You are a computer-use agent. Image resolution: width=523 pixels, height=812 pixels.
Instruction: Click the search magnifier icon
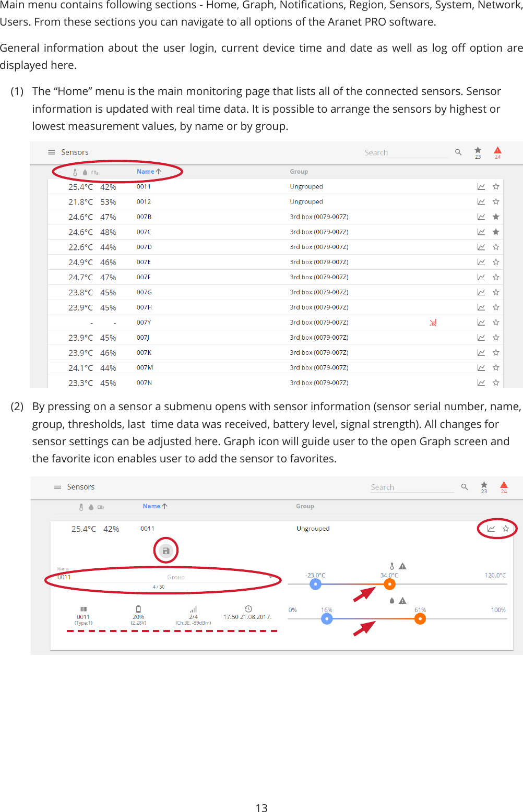point(458,152)
